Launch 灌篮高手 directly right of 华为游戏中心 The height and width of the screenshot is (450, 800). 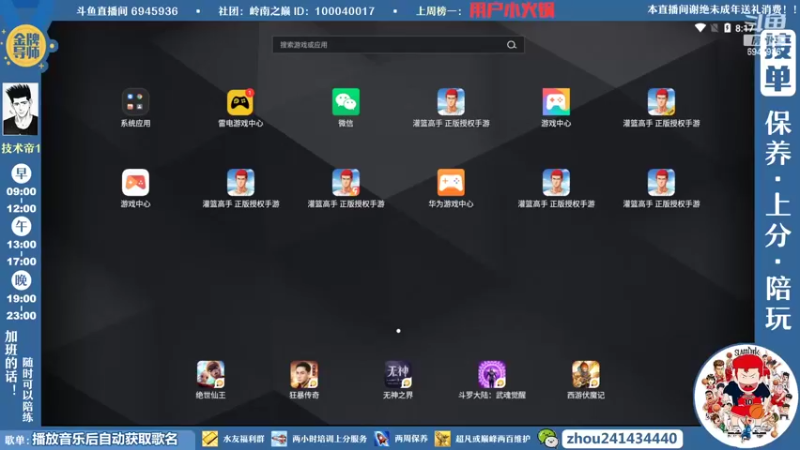coord(556,183)
